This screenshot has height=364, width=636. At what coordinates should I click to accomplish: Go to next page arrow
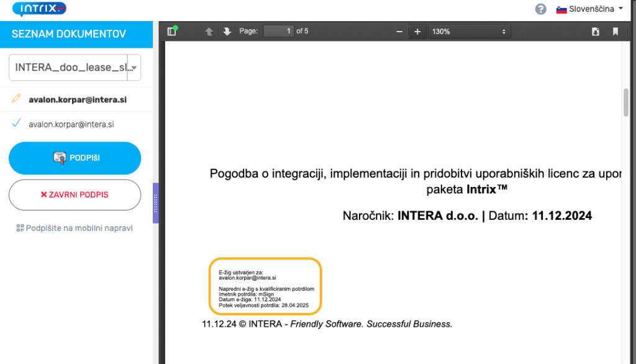click(x=227, y=32)
